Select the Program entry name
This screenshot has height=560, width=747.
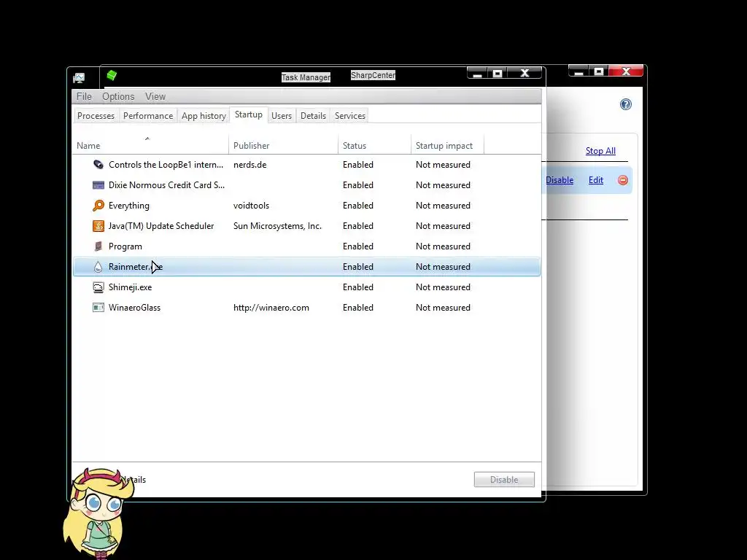(x=125, y=246)
